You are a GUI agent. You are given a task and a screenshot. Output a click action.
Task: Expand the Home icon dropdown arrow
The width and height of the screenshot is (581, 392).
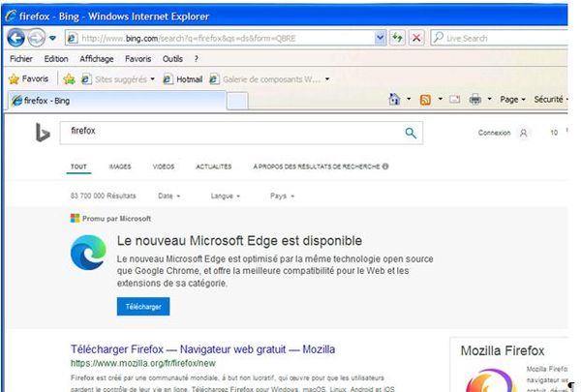click(409, 99)
